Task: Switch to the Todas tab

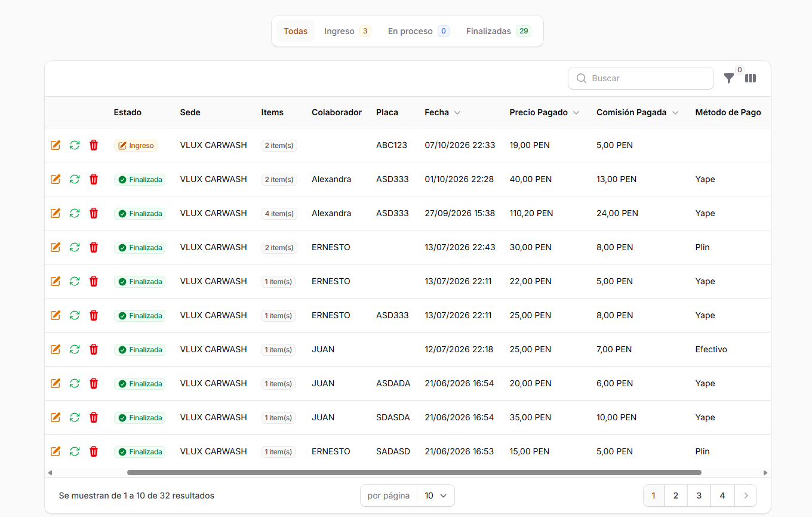Action: click(296, 31)
